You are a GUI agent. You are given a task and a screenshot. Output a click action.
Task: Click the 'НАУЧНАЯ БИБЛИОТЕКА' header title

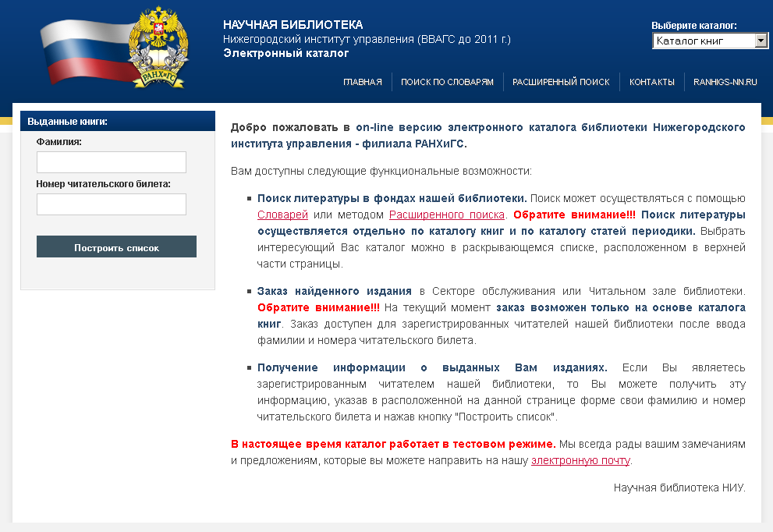pos(293,25)
